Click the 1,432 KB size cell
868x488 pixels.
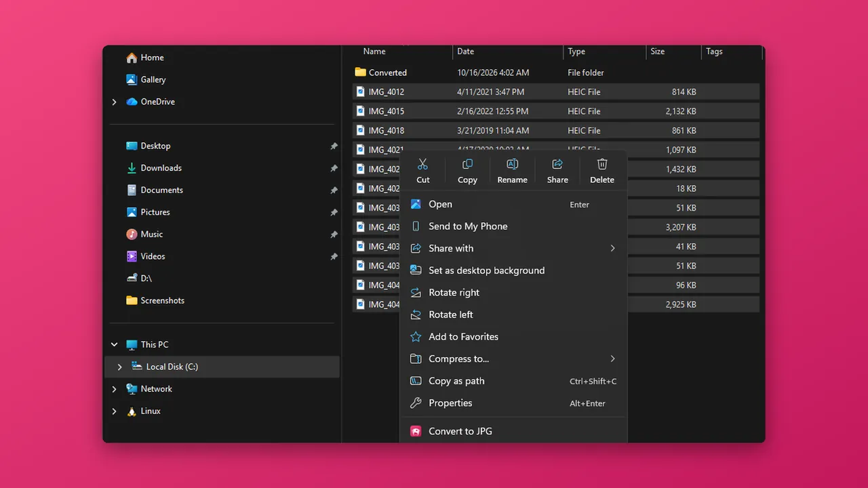pyautogui.click(x=681, y=169)
